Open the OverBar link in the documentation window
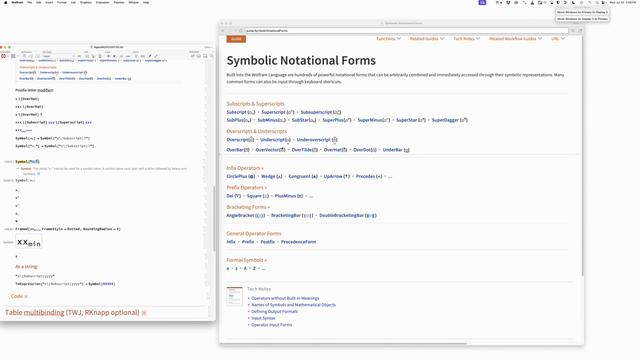 point(238,150)
